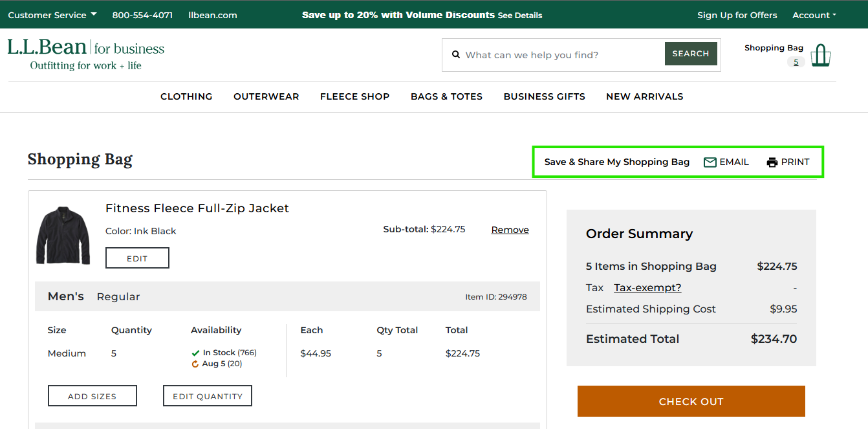The height and width of the screenshot is (429, 868).
Task: Click the Estimated Shipping Cost $9.95 value
Action: click(x=783, y=309)
